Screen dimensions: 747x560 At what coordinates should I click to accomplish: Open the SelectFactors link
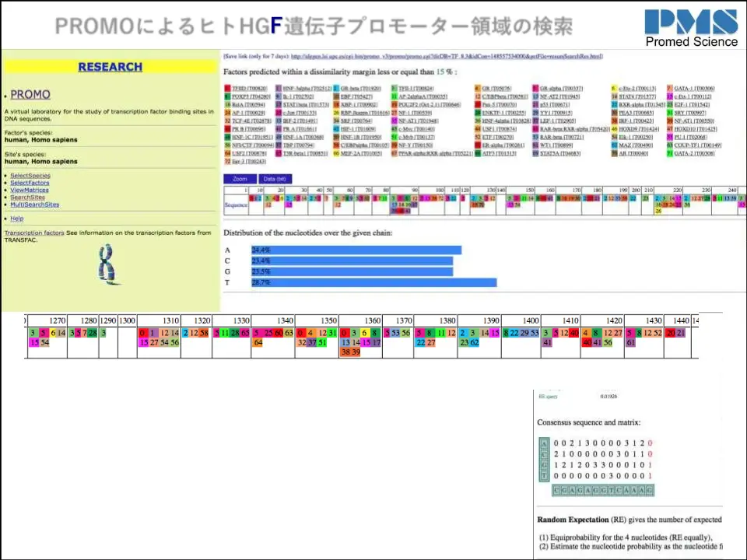[x=30, y=183]
